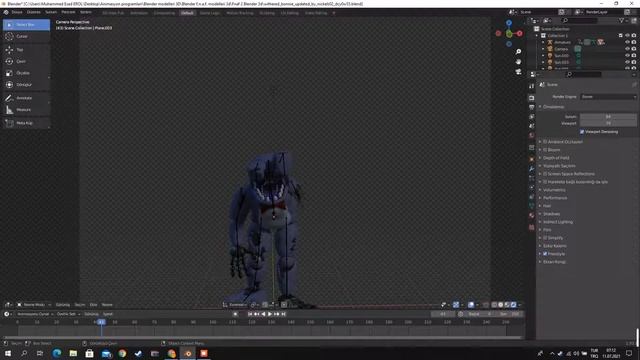Open the Tool properties tab icon

pyautogui.click(x=531, y=87)
